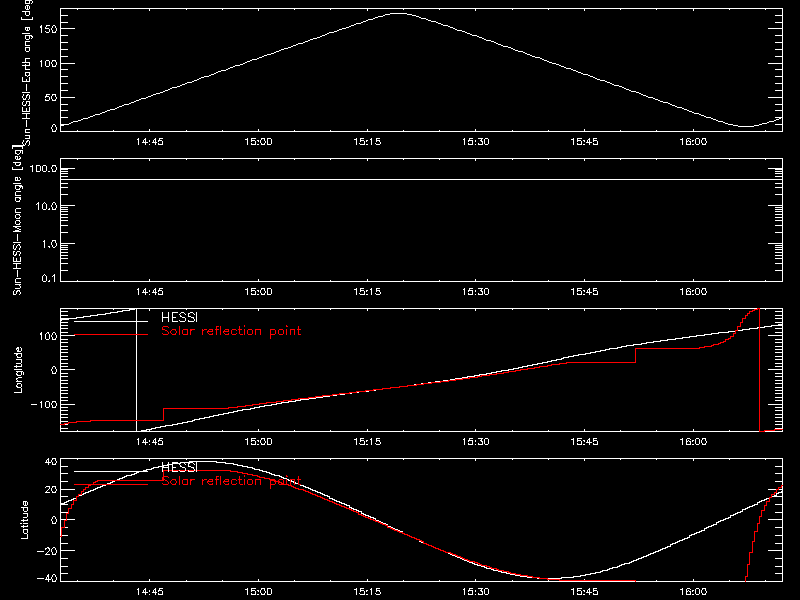Click 14:45 time label under Moon angle plot
Viewport: 800px width, 600px height.
click(x=149, y=292)
